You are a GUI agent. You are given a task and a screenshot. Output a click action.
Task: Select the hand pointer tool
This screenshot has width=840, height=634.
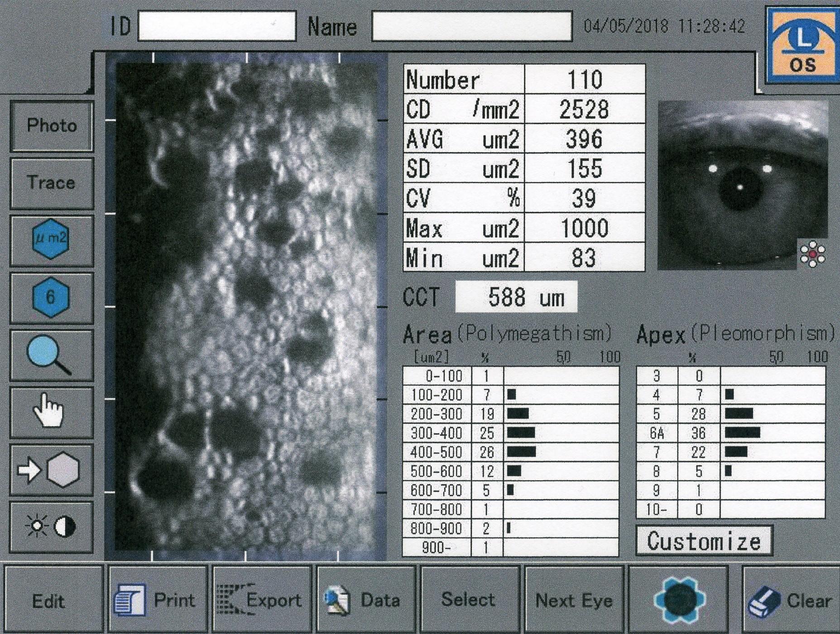click(x=51, y=412)
